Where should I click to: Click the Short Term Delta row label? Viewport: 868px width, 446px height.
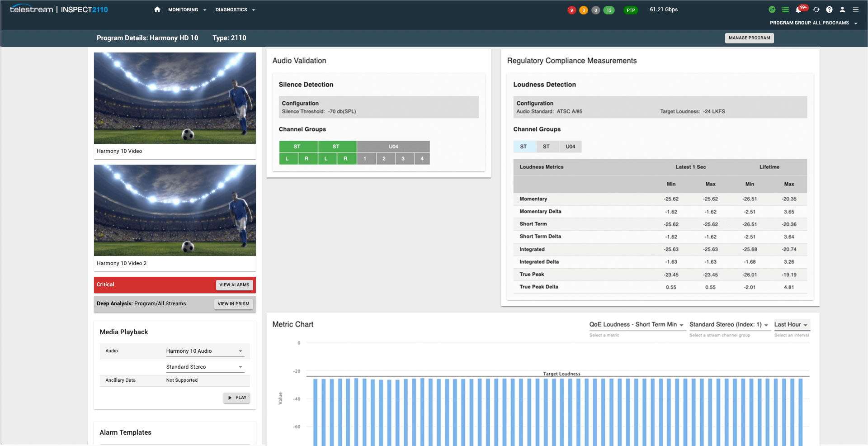tap(540, 237)
